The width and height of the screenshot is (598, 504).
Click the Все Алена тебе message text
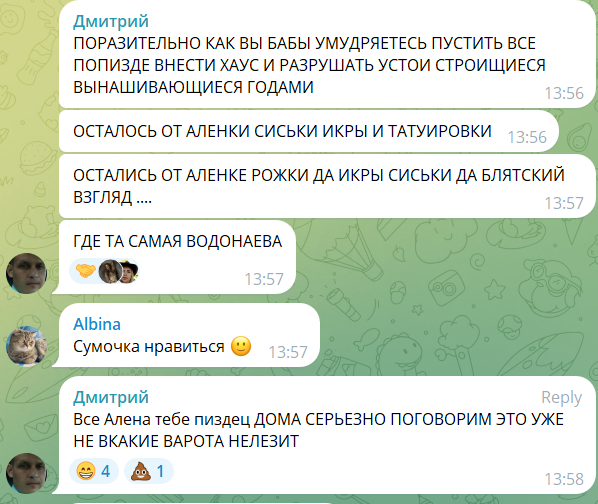[x=318, y=430]
